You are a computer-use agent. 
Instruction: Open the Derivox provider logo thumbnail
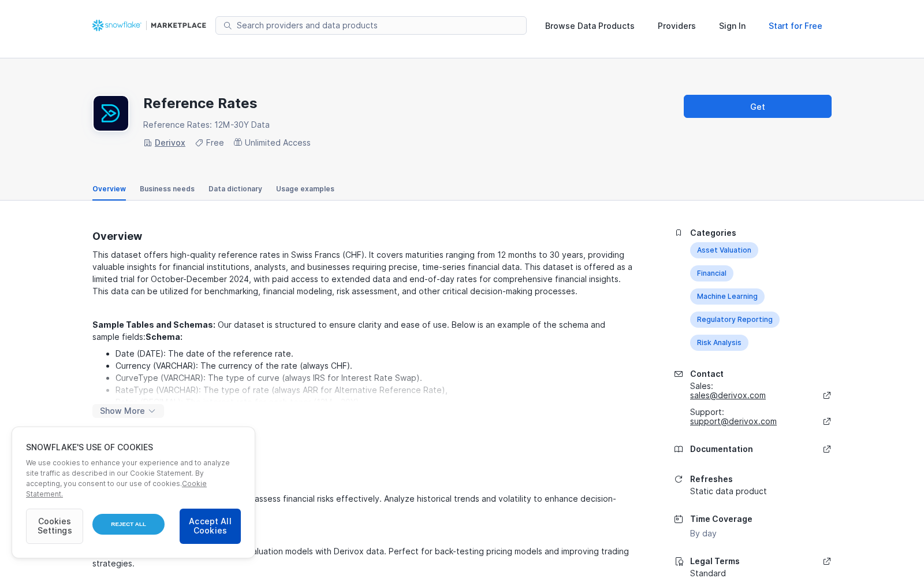coord(111,113)
